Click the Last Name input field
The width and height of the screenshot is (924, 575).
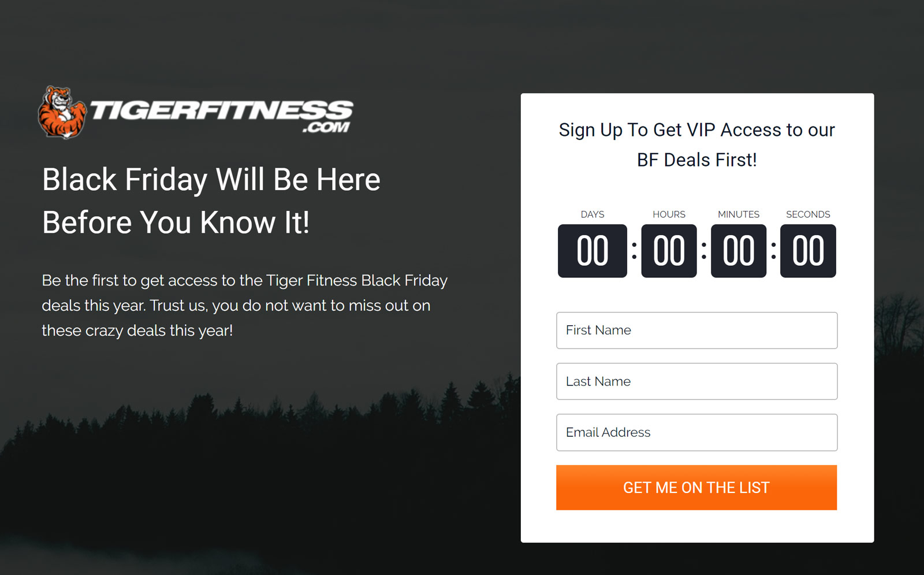[x=696, y=381]
